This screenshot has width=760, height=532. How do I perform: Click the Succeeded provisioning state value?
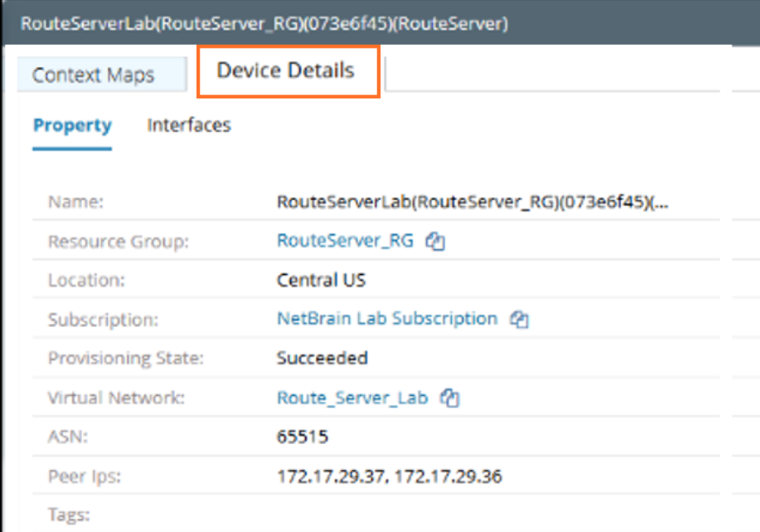pyautogui.click(x=322, y=358)
